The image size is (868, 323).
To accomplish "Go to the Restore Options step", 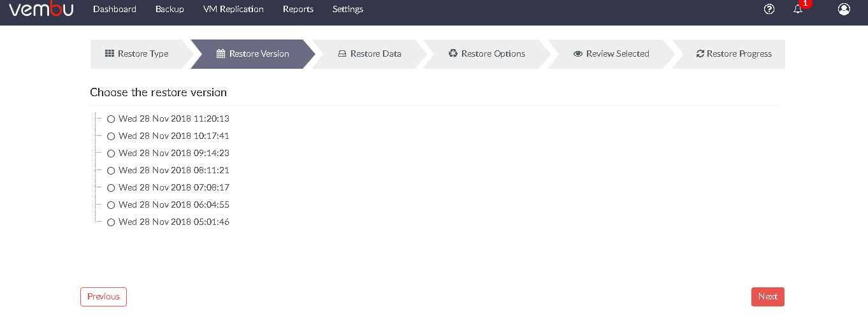I will (x=487, y=54).
